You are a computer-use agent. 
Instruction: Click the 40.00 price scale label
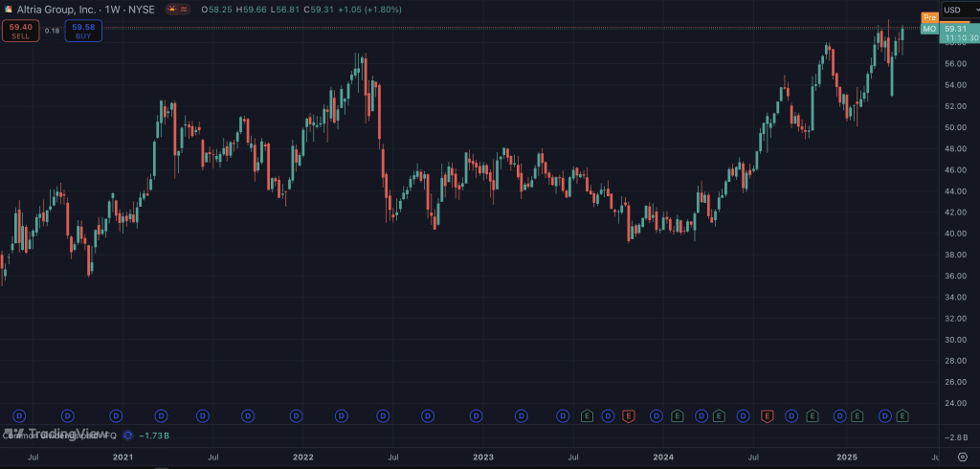pos(954,234)
